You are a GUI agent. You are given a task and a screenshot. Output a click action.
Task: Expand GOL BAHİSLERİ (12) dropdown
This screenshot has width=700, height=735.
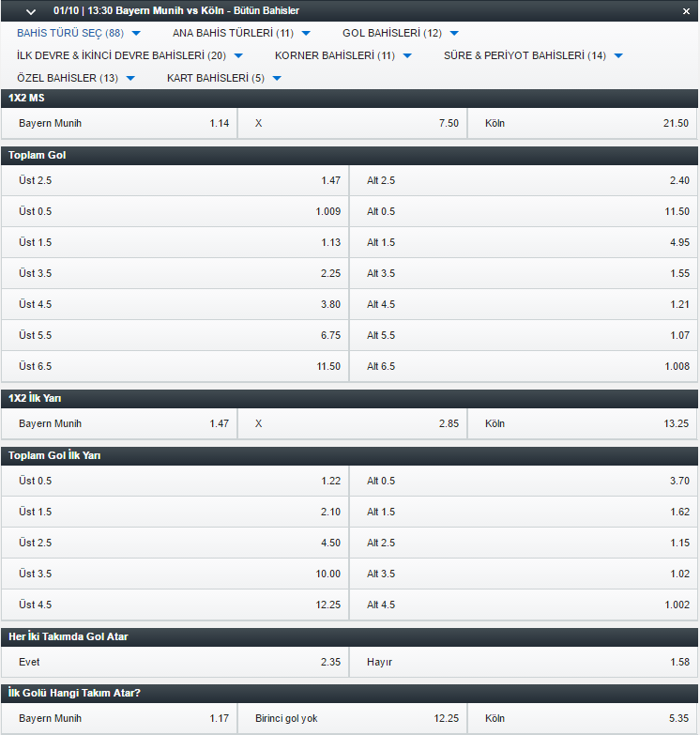click(x=401, y=33)
